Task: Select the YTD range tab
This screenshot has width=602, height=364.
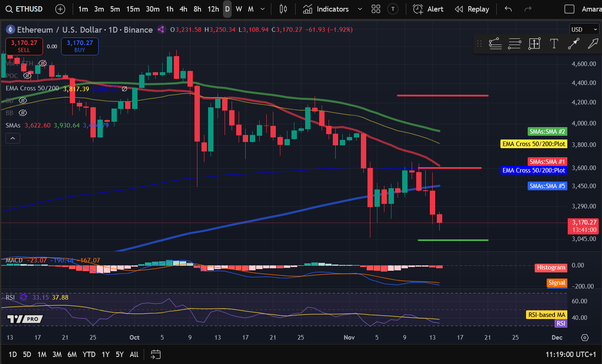Action: 89,354
